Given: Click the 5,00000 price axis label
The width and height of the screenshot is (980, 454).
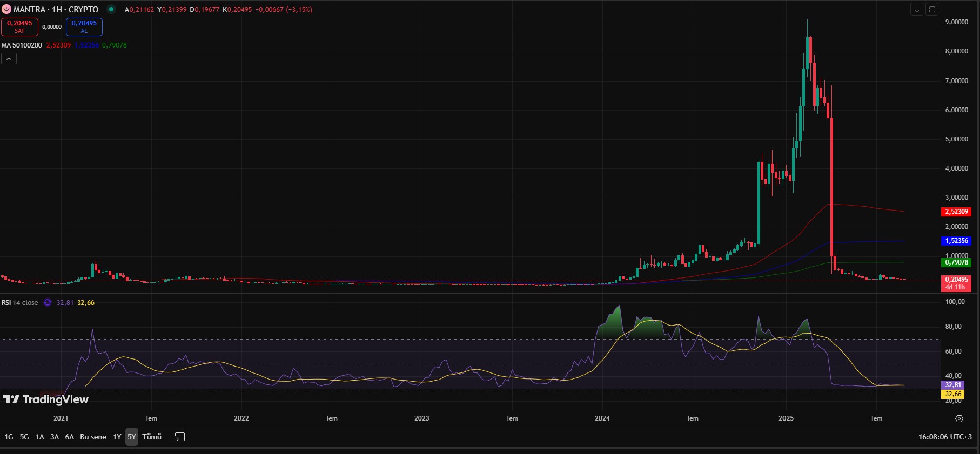Looking at the screenshot, I should 956,139.
